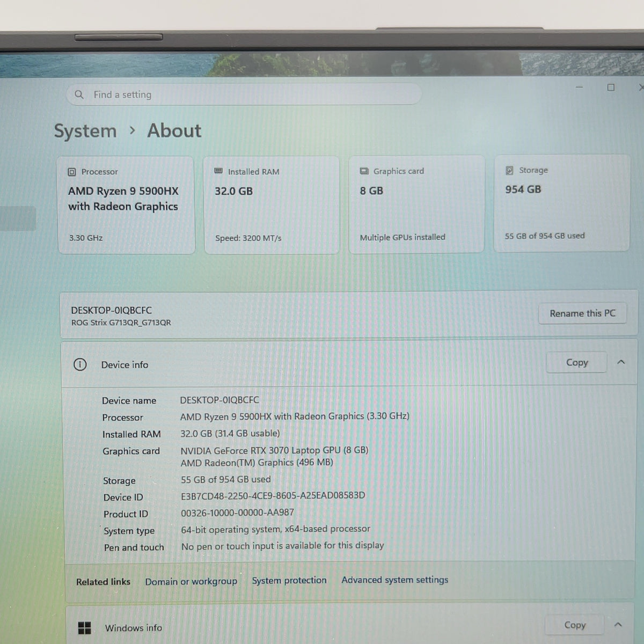The height and width of the screenshot is (644, 644).
Task: Collapse the Device info section
Action: tap(621, 362)
